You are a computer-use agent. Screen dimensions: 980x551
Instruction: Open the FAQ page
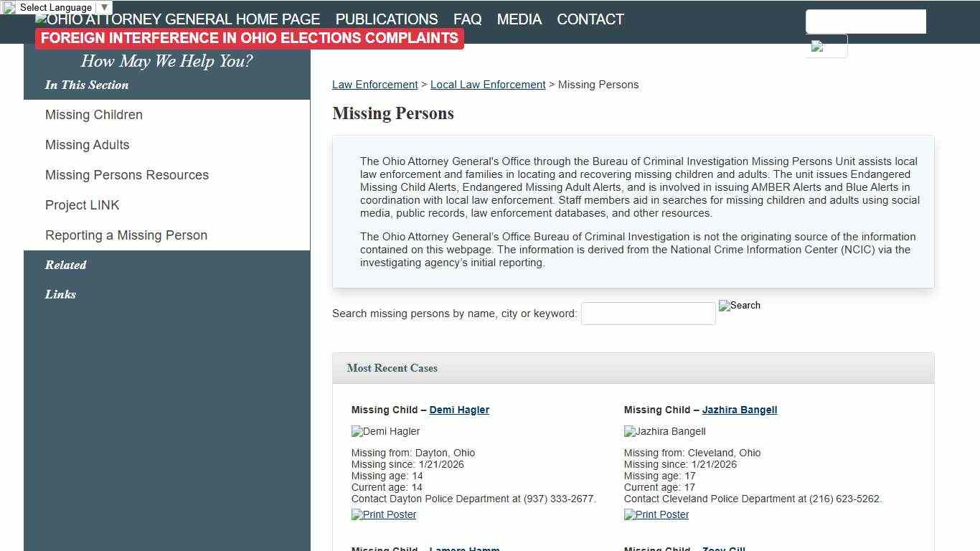(x=467, y=19)
